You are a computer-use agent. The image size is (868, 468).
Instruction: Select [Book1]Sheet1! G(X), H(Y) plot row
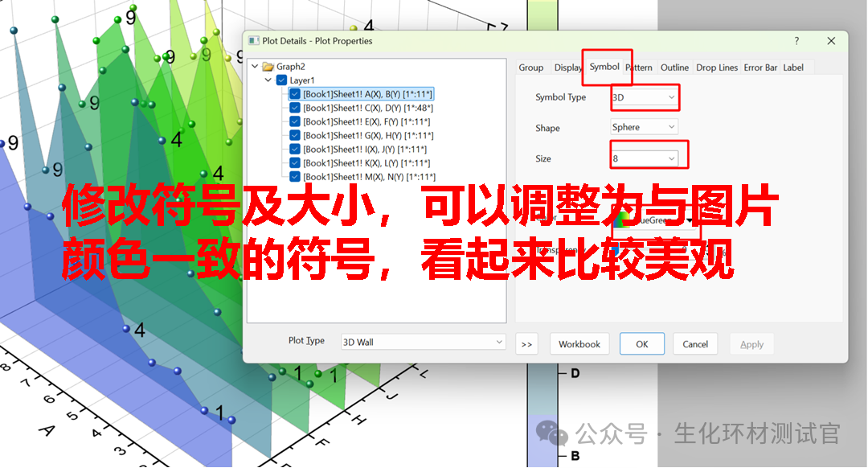pyautogui.click(x=368, y=136)
